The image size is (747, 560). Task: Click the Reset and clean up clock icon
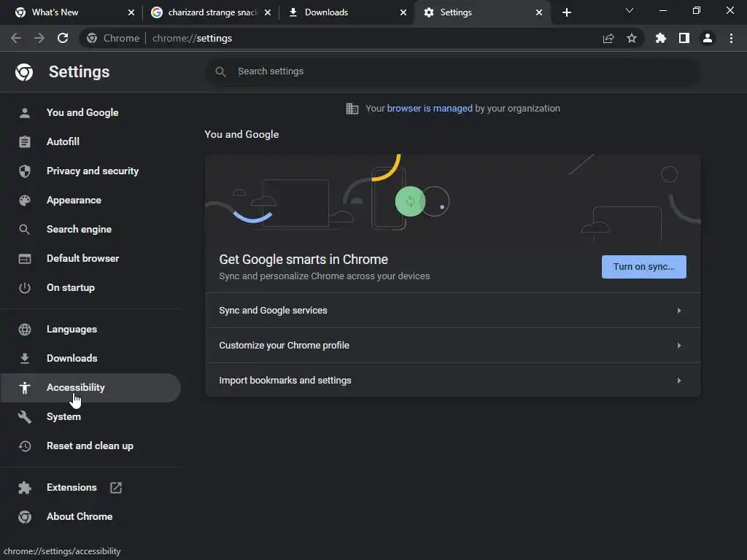pyautogui.click(x=25, y=446)
